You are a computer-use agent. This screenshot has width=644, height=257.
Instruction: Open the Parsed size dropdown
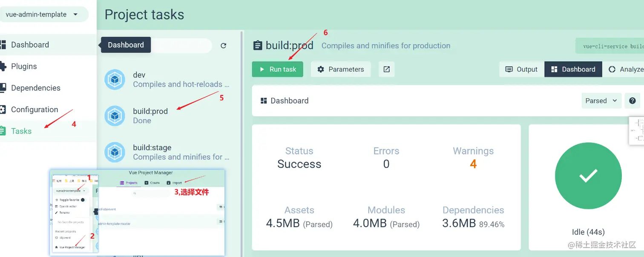pyautogui.click(x=601, y=101)
